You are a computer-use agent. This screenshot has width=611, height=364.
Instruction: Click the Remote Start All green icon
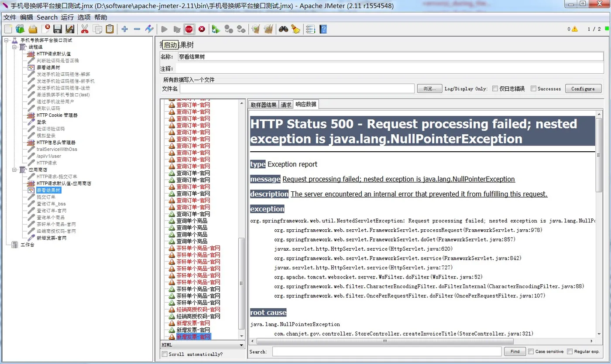216,29
